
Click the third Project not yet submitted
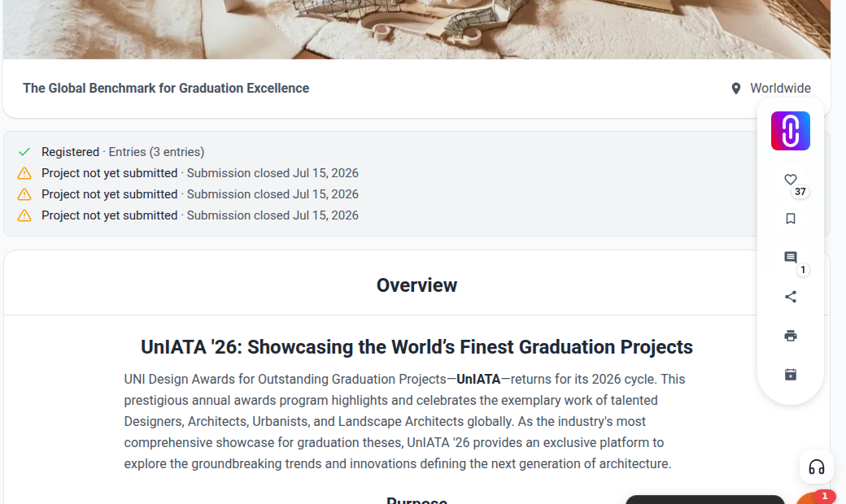(110, 215)
